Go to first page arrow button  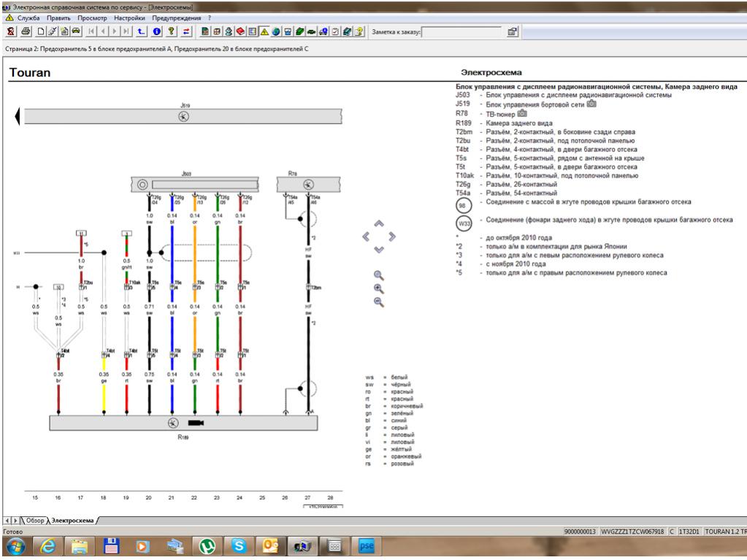point(91,31)
